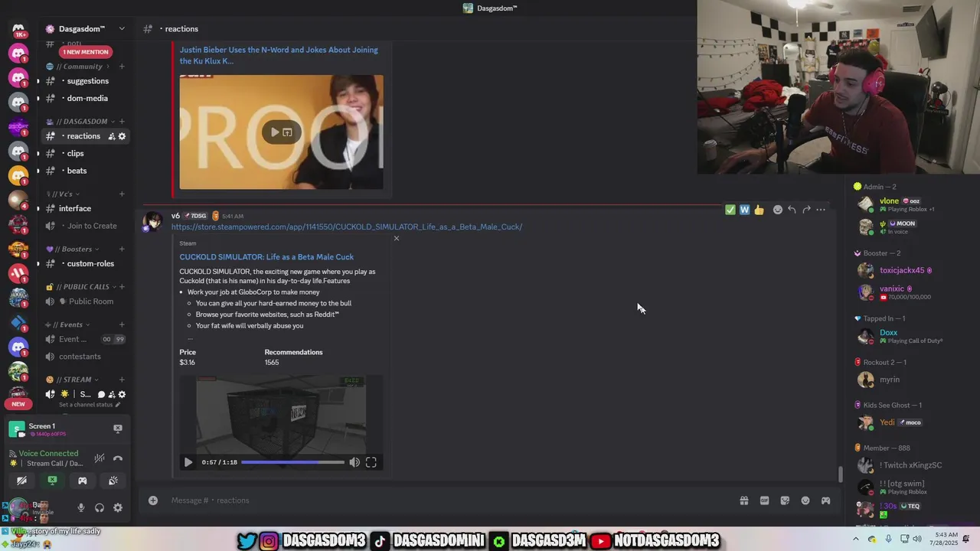Add green checkmark reaction to message
The width and height of the screenshot is (980, 551).
pos(730,210)
